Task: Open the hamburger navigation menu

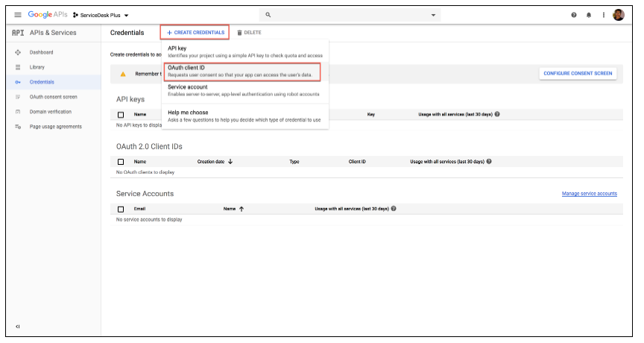Action: tap(18, 15)
